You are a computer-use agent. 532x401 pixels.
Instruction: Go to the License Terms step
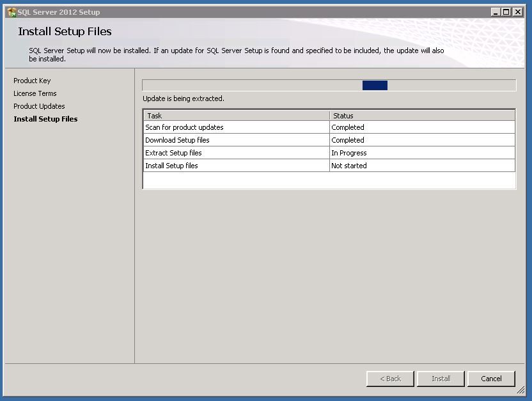tap(35, 93)
